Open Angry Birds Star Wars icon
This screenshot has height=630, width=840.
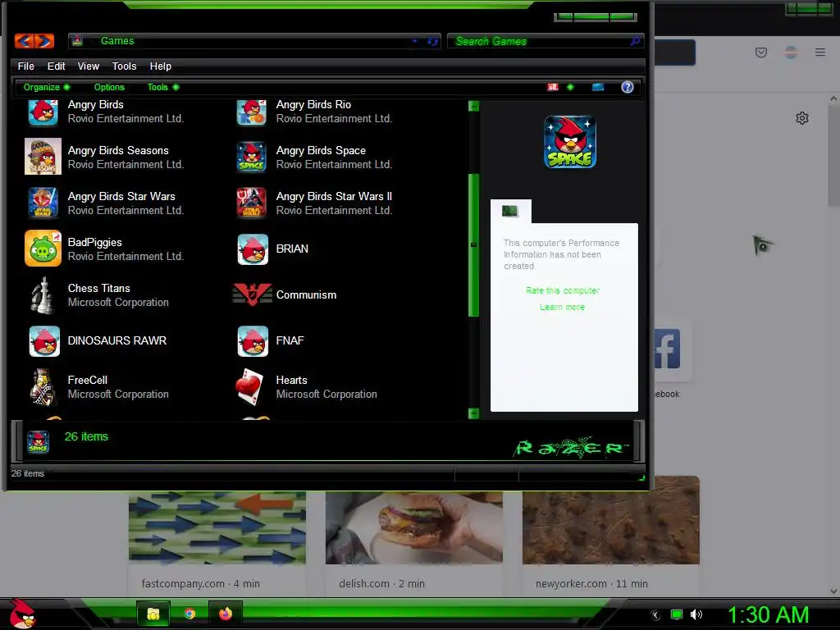[x=43, y=203]
